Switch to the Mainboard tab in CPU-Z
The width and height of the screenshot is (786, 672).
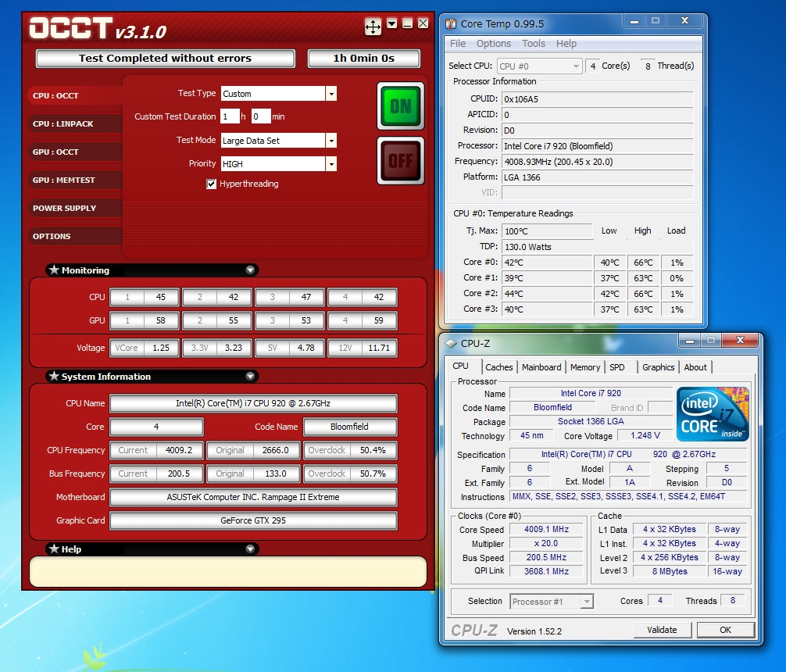click(x=541, y=367)
